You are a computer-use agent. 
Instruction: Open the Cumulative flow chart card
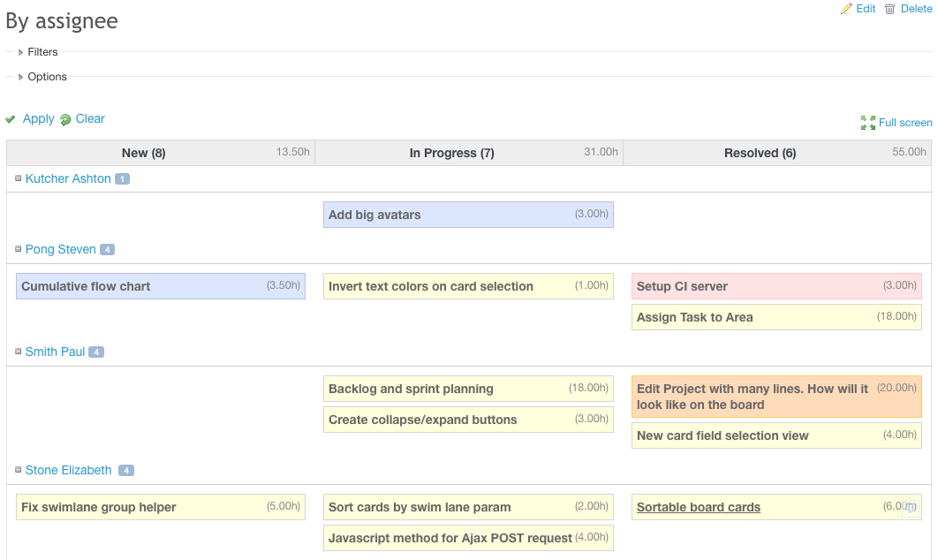(160, 285)
